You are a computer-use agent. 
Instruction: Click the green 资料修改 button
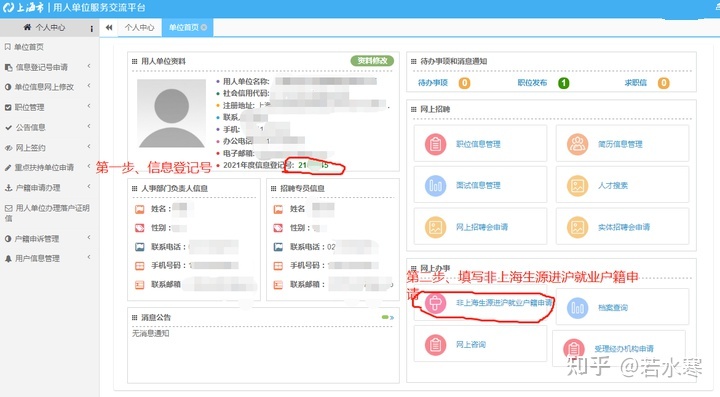372,61
